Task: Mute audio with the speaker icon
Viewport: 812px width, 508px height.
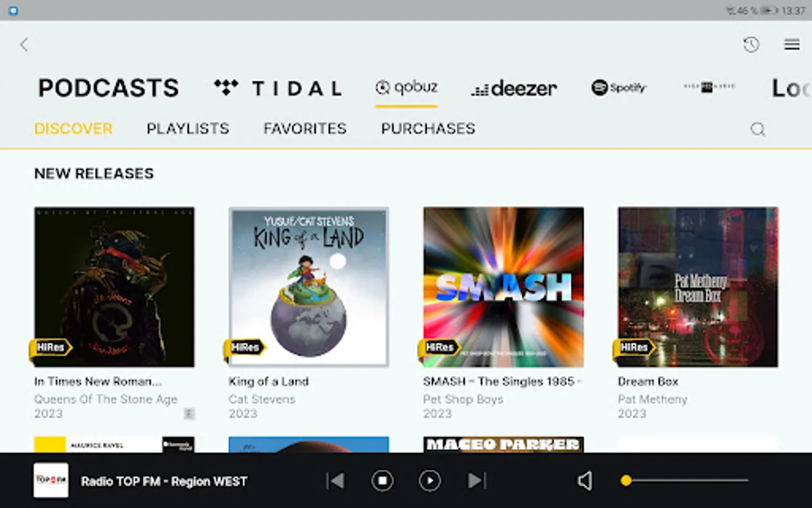Action: pos(585,481)
